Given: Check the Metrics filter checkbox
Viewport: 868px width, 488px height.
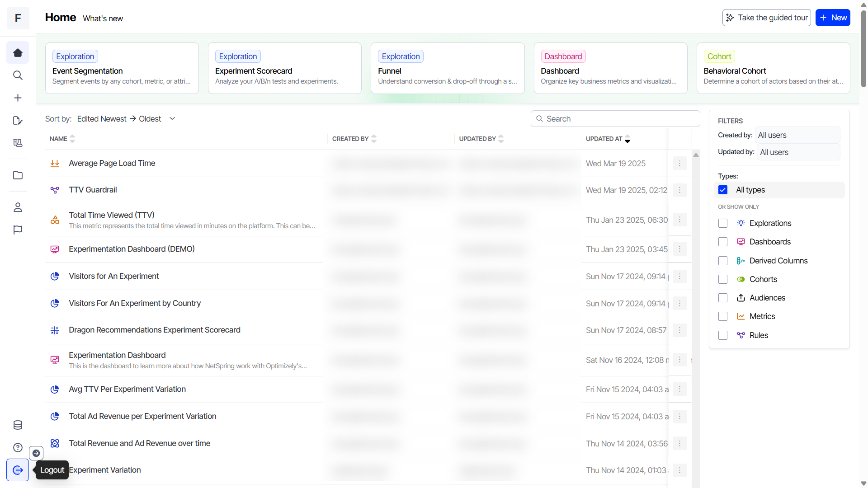Looking at the screenshot, I should point(723,316).
